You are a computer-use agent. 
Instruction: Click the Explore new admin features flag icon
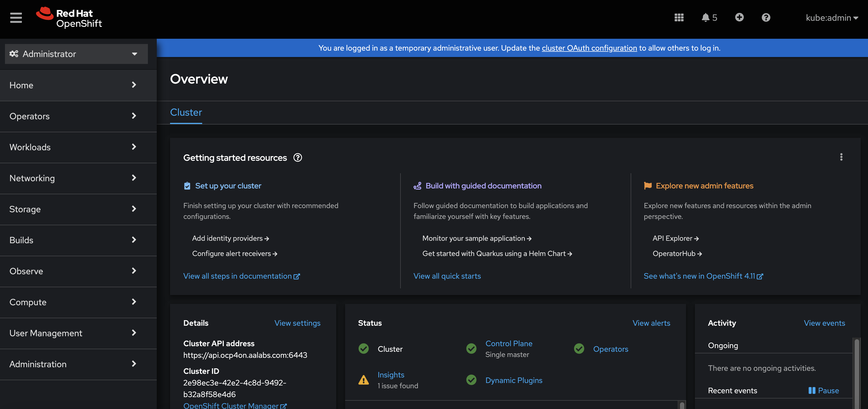click(x=648, y=186)
